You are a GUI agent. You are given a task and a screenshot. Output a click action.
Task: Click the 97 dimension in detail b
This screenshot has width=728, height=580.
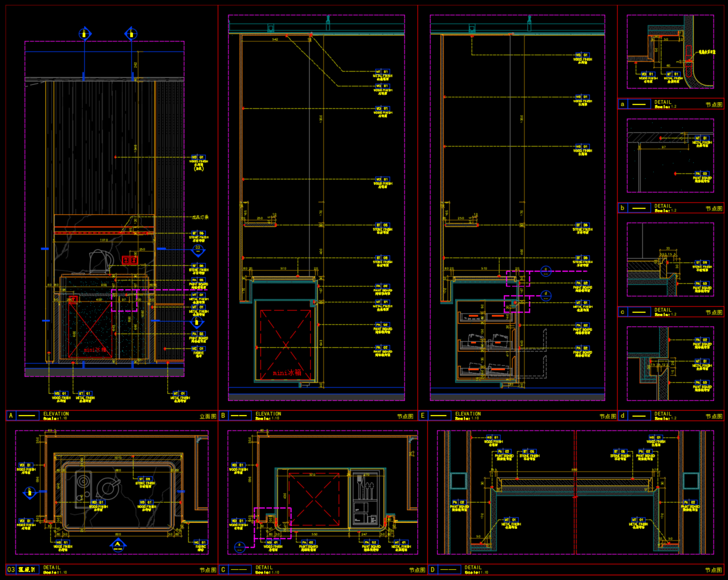[x=664, y=147]
